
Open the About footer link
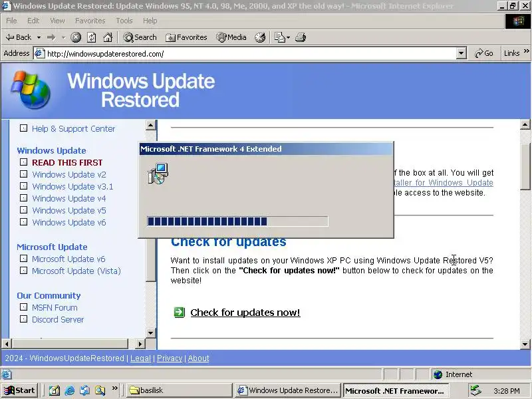198,358
